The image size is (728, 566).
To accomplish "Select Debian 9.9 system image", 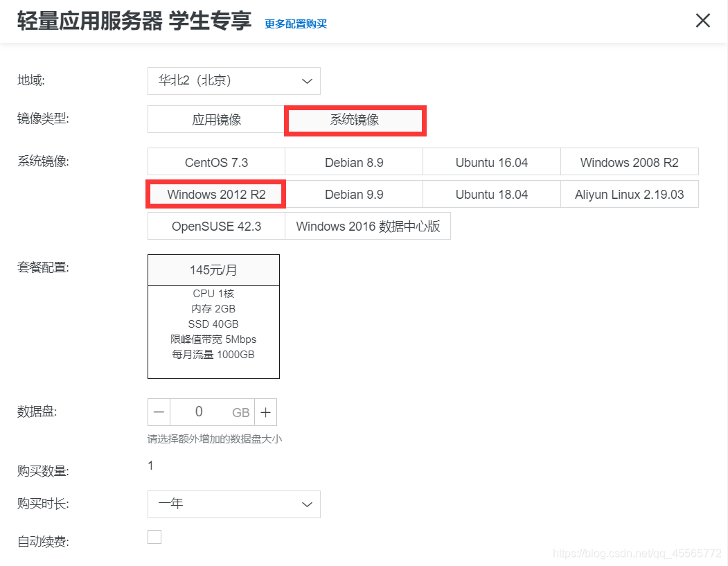I will click(354, 194).
